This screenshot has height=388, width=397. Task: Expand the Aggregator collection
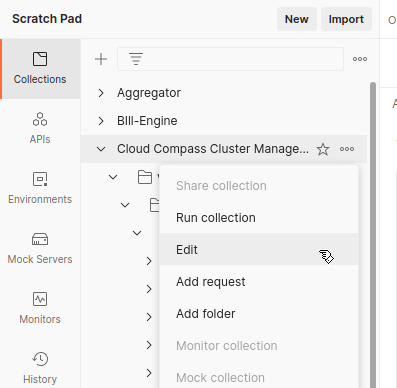point(101,93)
